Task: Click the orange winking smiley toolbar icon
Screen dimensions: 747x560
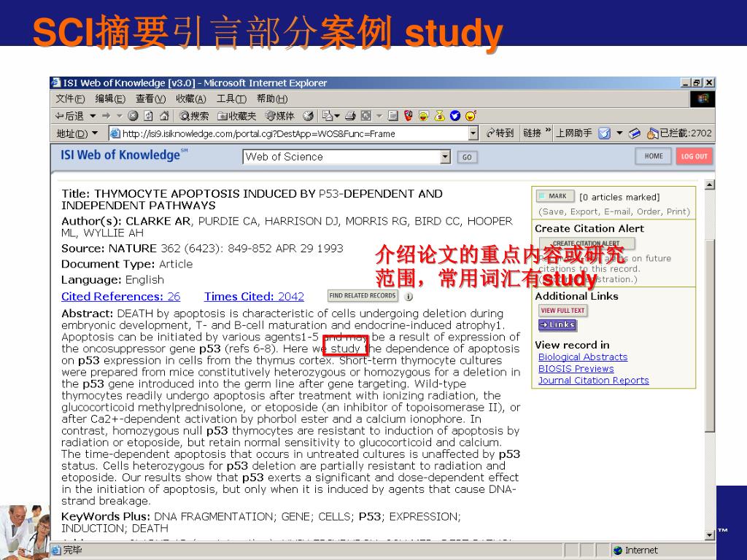Action: click(x=471, y=116)
